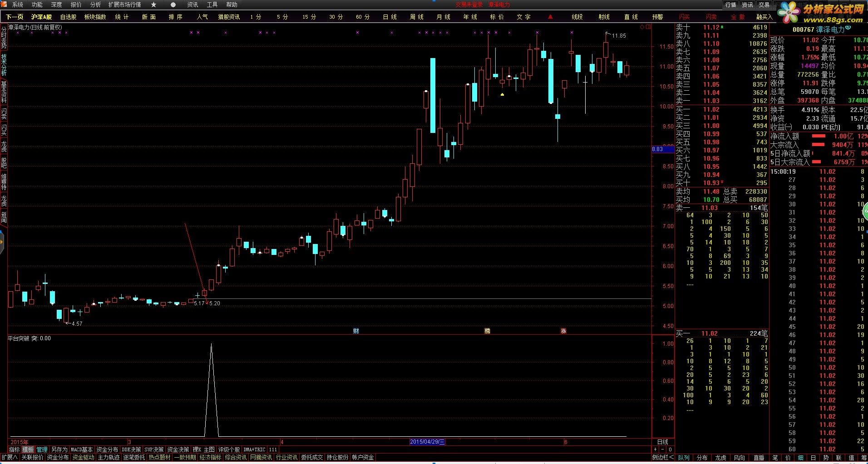Click the app logo icon at top-left
The image size is (868, 464).
click(x=5, y=5)
